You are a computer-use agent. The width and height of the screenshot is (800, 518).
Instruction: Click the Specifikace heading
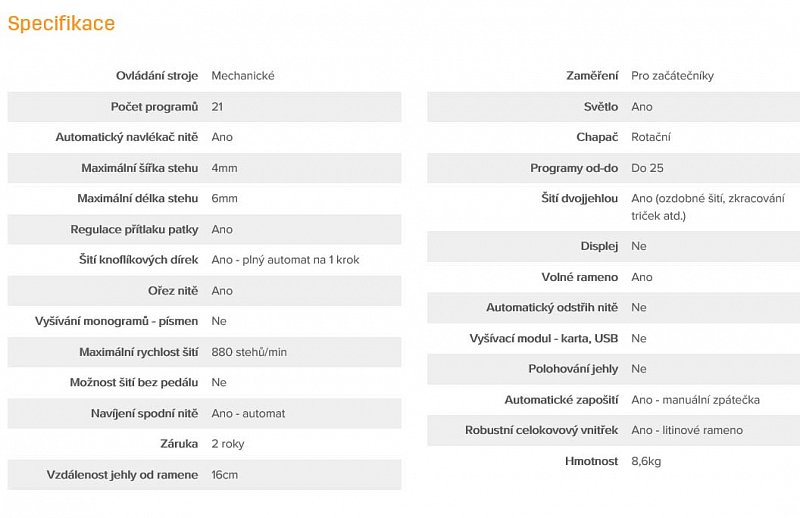[61, 23]
